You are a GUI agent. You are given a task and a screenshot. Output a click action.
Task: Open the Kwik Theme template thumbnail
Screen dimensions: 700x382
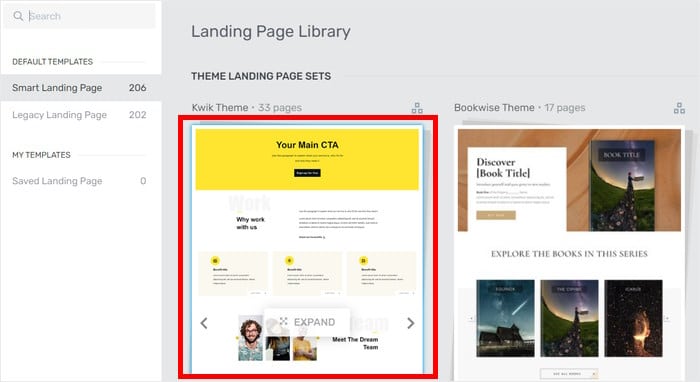(308, 249)
